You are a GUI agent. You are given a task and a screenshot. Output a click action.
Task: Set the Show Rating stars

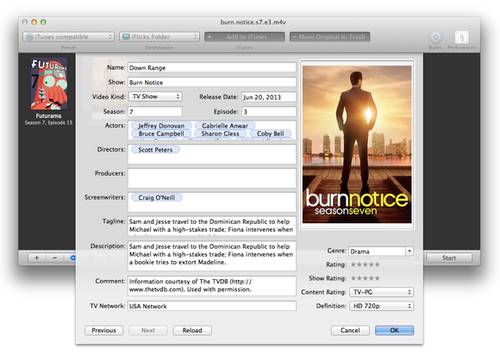(x=365, y=278)
